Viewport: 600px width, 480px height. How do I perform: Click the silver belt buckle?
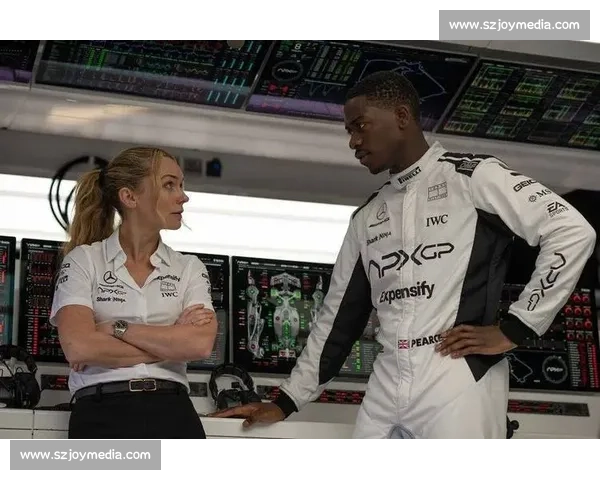click(142, 385)
